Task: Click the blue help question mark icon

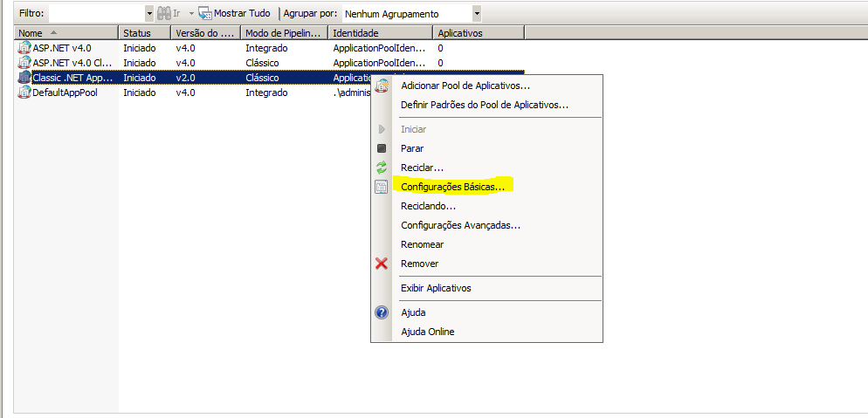Action: (381, 312)
